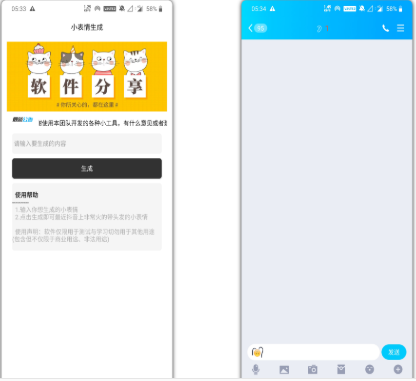Click the usage disclaimer text 使用声明
This screenshot has height=381, width=416.
tap(84, 235)
